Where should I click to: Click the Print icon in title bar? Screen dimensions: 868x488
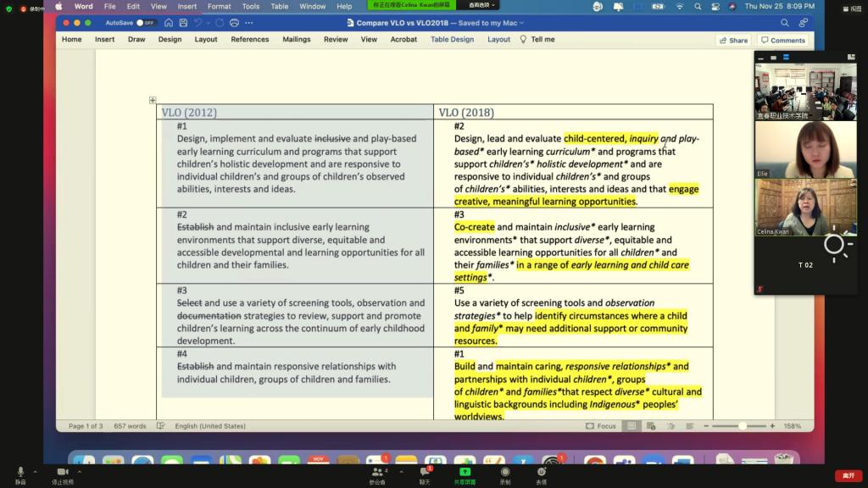click(233, 23)
